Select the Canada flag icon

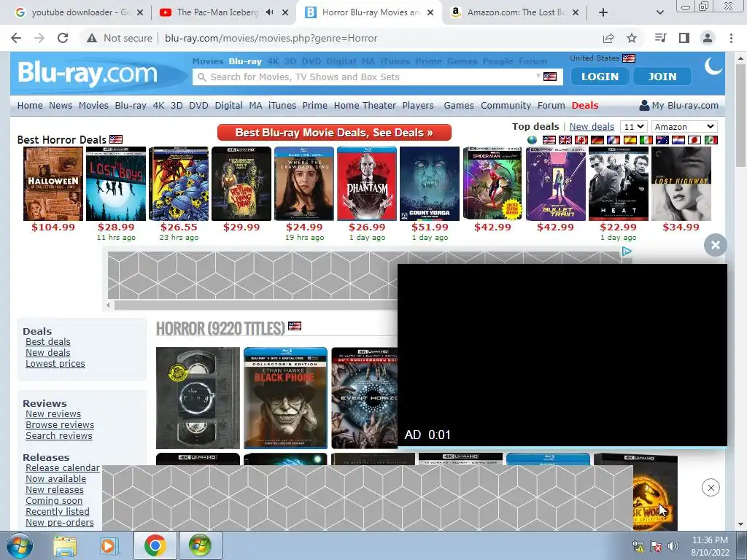tap(581, 140)
